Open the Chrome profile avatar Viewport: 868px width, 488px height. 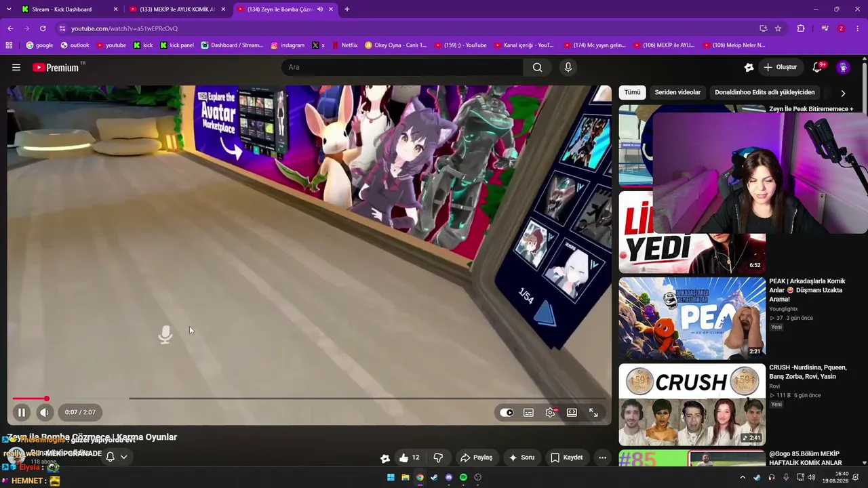point(842,28)
